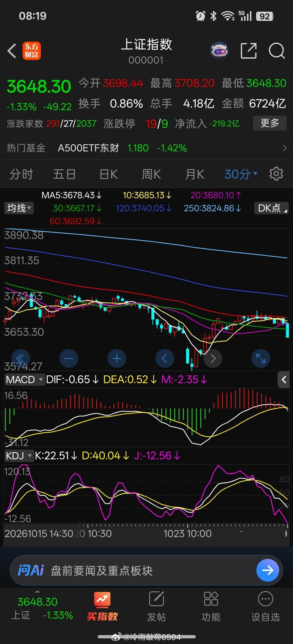Tap 金额 6724亿 value
293x644 pixels.
[x=254, y=104]
